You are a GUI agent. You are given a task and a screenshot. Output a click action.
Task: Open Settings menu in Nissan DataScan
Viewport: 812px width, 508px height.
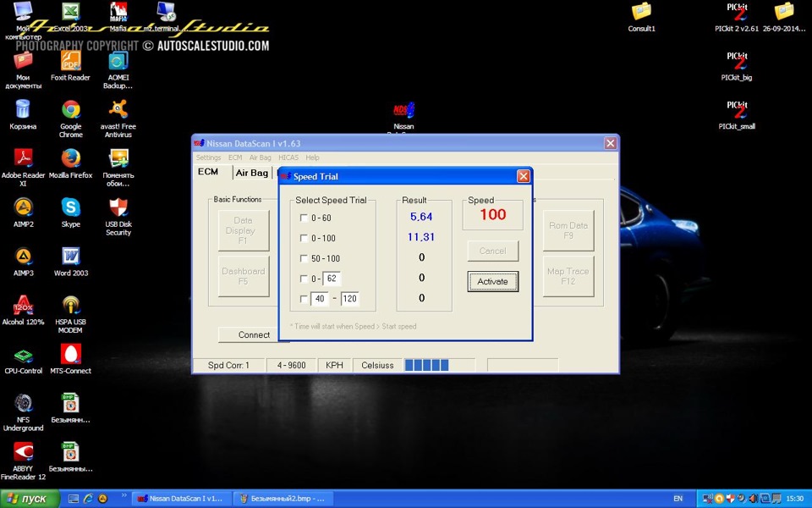coord(208,157)
